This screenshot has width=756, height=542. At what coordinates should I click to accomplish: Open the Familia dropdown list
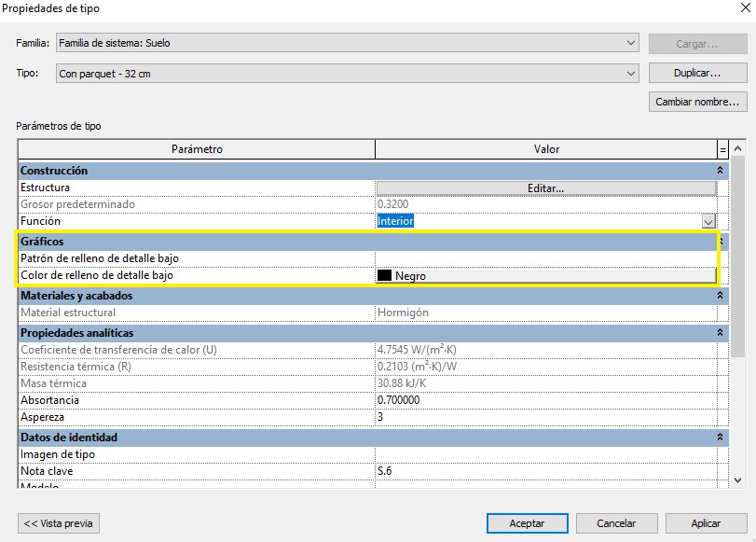click(x=631, y=43)
